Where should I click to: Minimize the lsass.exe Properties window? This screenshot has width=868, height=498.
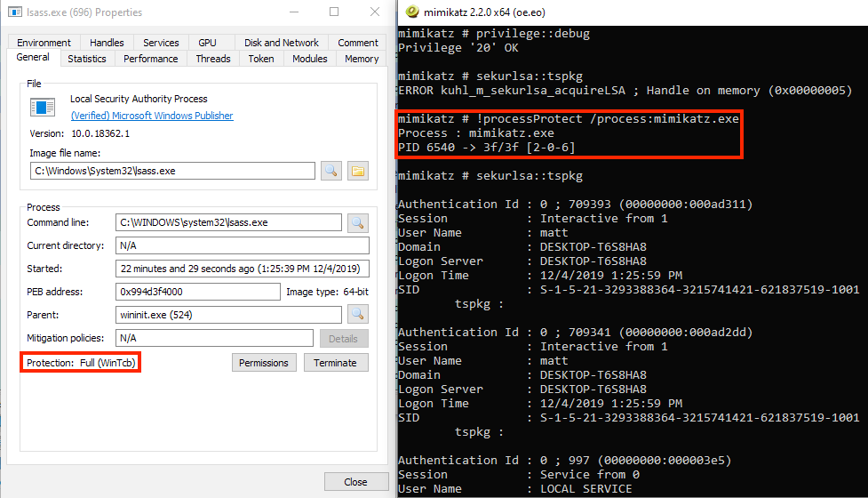(294, 12)
